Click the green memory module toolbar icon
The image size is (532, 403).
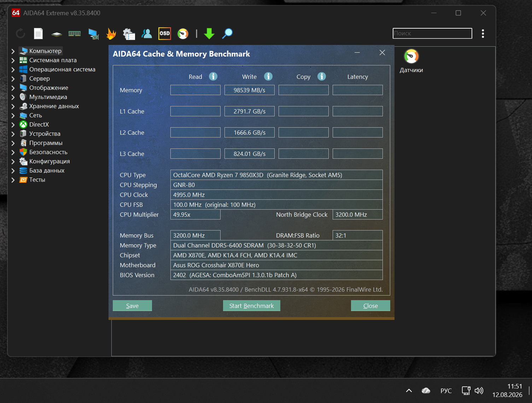(x=75, y=34)
